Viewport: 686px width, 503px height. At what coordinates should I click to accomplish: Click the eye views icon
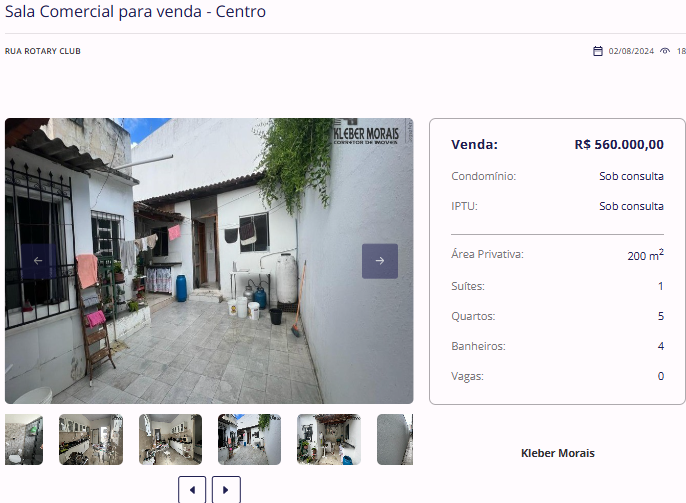click(x=665, y=51)
